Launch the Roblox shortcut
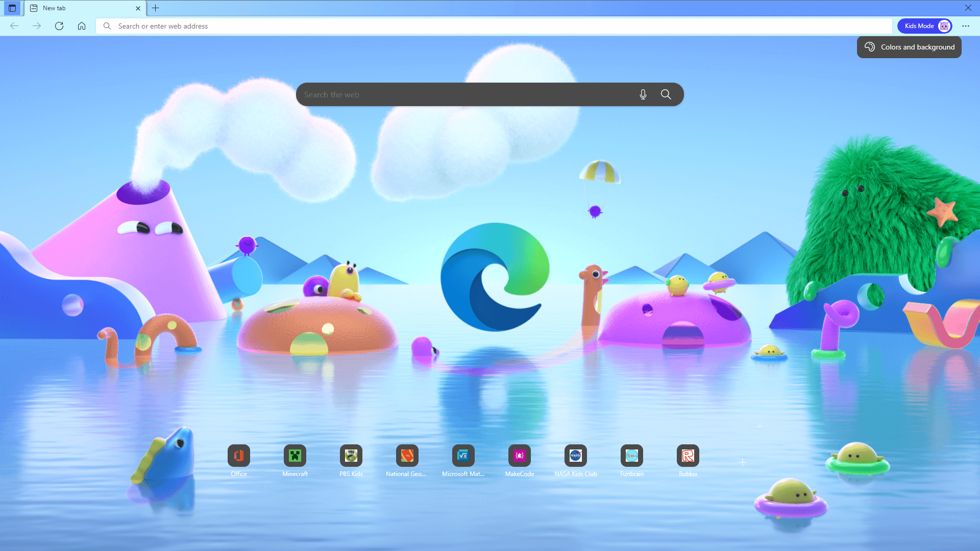This screenshot has width=980, height=551. pos(688,456)
